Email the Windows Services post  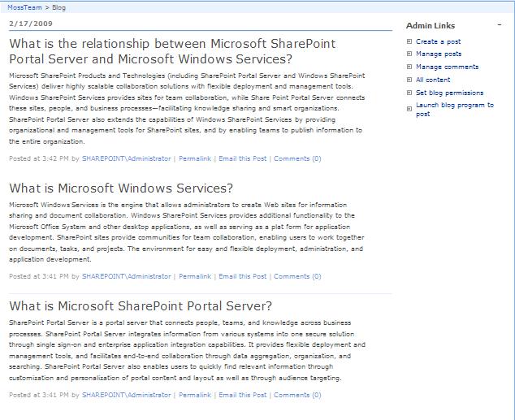pyautogui.click(x=242, y=276)
